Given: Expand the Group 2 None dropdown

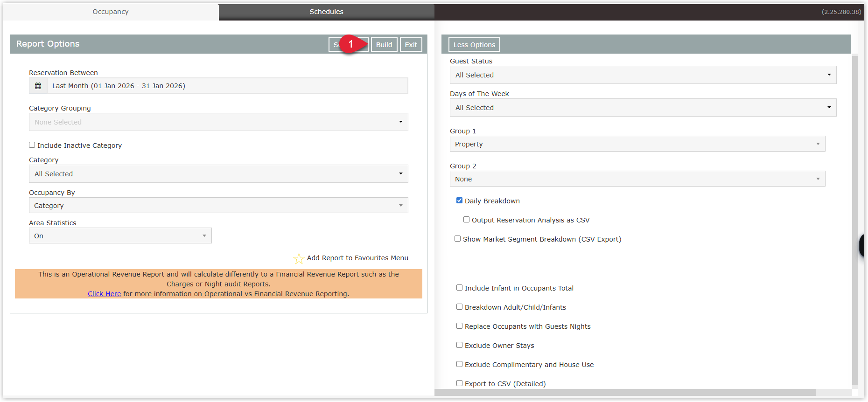Looking at the screenshot, I should (x=637, y=179).
